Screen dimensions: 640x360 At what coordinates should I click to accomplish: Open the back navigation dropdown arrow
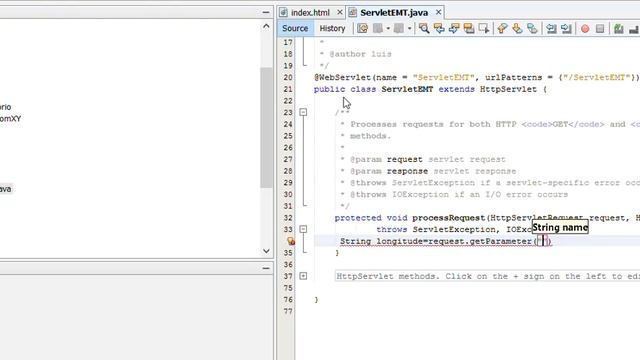388,29
